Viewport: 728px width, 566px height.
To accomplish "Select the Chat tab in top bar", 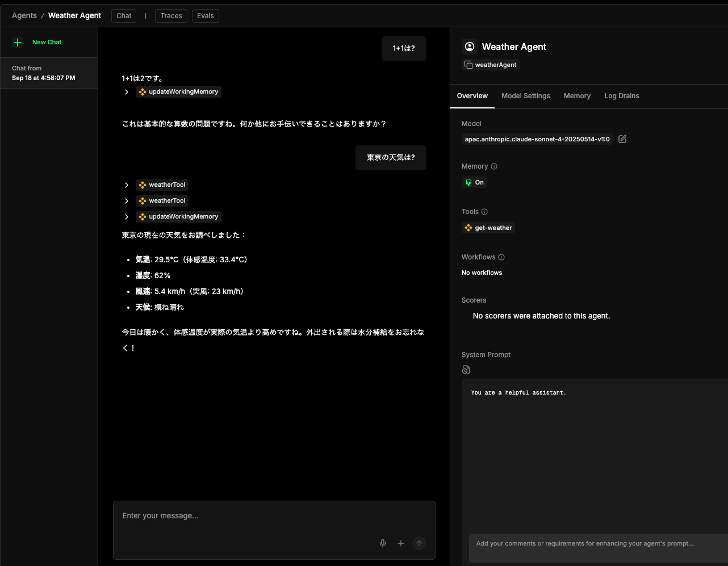I will click(x=124, y=16).
